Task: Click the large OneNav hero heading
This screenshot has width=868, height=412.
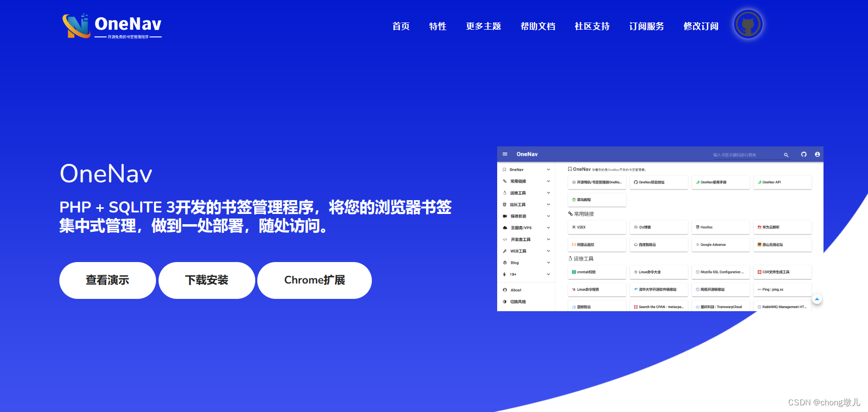Action: (106, 174)
